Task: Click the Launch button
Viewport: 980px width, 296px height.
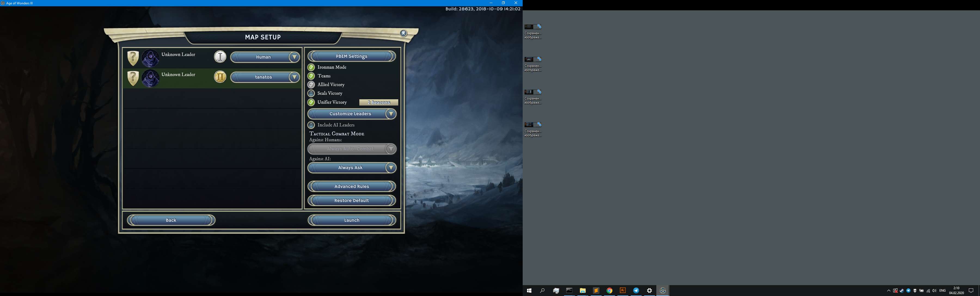Action: point(351,220)
